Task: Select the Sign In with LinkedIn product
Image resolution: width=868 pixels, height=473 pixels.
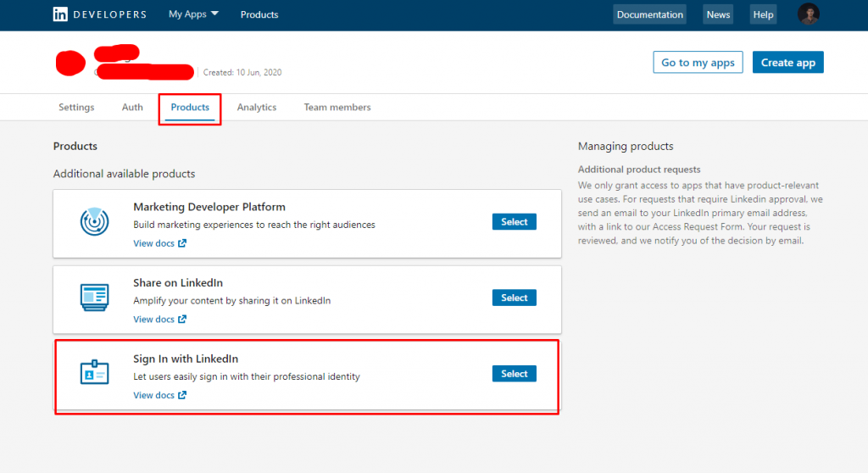Action: (x=515, y=373)
